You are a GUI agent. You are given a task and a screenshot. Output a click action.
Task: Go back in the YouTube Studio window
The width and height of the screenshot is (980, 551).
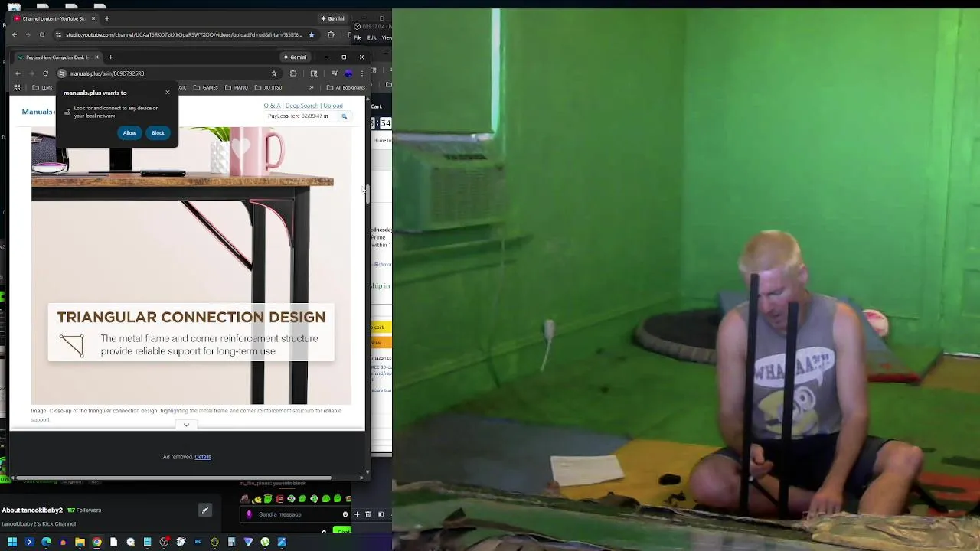15,34
